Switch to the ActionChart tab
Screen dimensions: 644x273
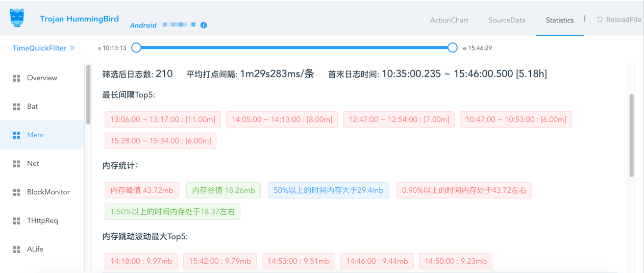click(449, 20)
